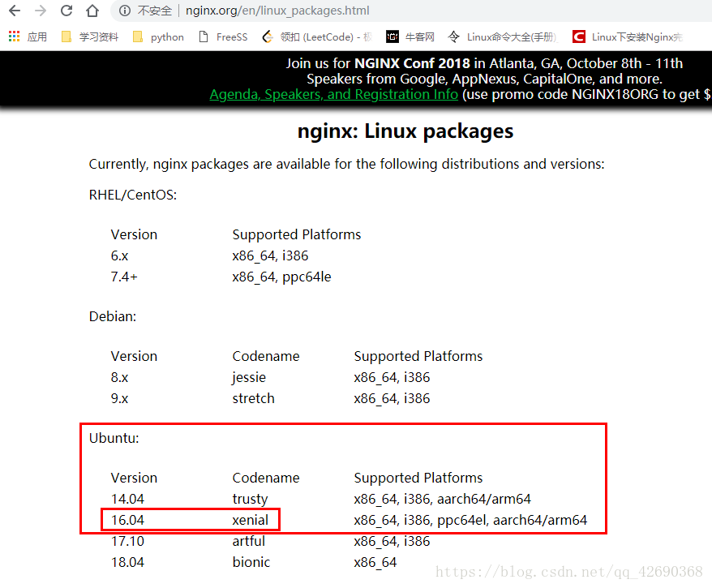Click the Ubuntu '14.04' version cell
This screenshot has width=712, height=588.
(127, 499)
